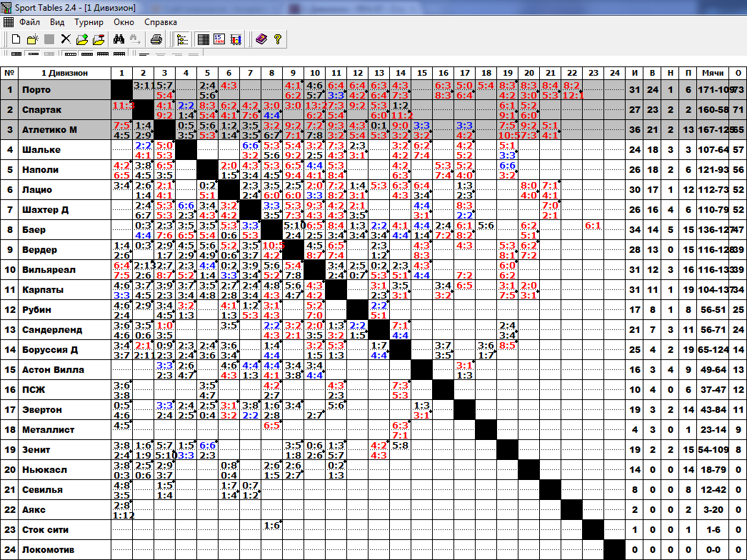Click the 'П' losses column header

688,73
